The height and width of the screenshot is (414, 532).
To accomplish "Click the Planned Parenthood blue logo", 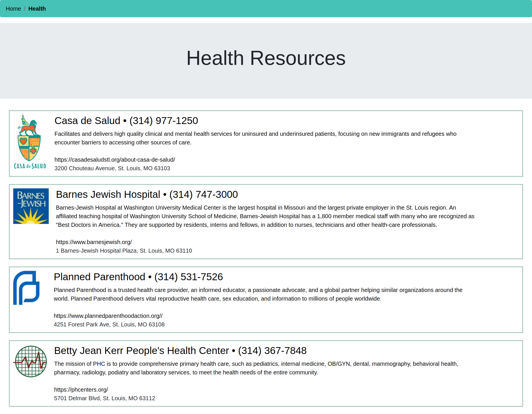I will [x=26, y=288].
